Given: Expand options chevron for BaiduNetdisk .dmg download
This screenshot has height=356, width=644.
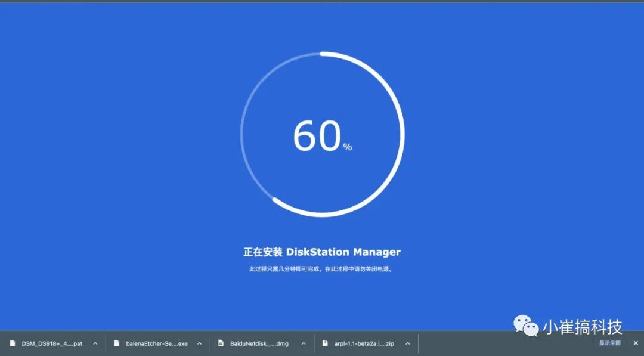Looking at the screenshot, I should pos(304,343).
